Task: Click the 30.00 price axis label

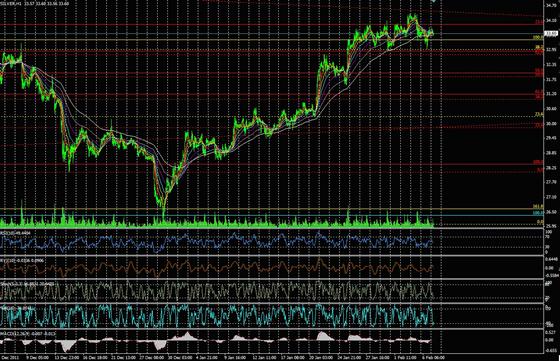Action: point(551,124)
